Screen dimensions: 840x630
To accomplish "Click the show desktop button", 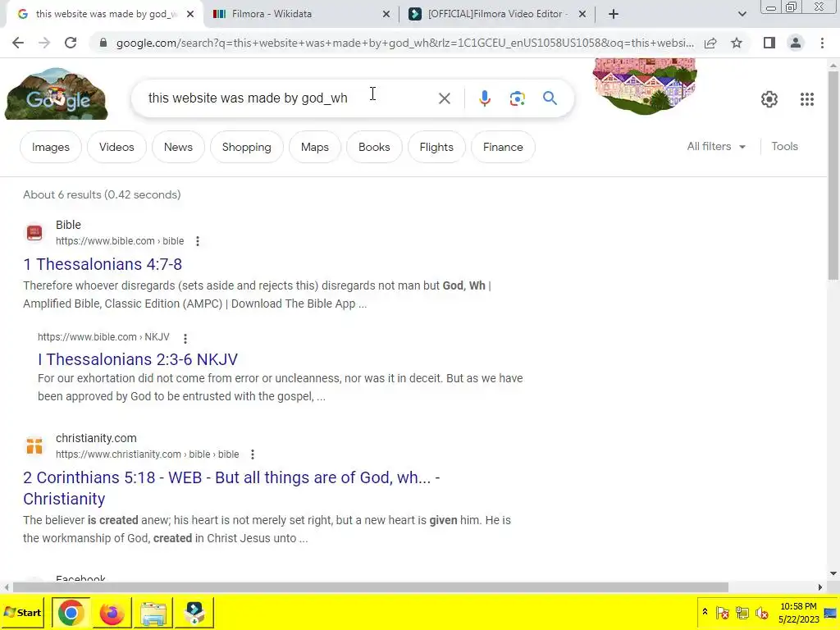I will (830, 613).
